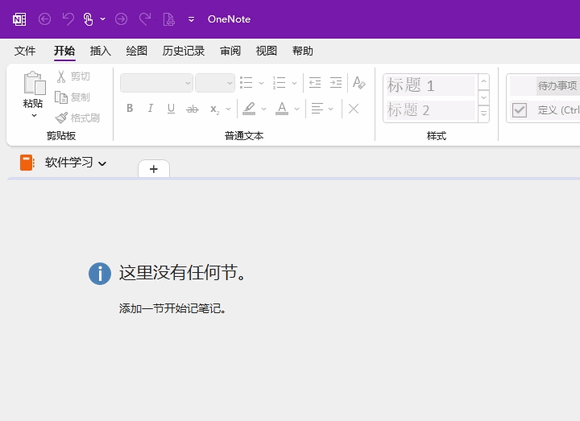The image size is (580, 421).
Task: Open Touch/Mouse mode dropdown arrow
Action: [x=103, y=19]
